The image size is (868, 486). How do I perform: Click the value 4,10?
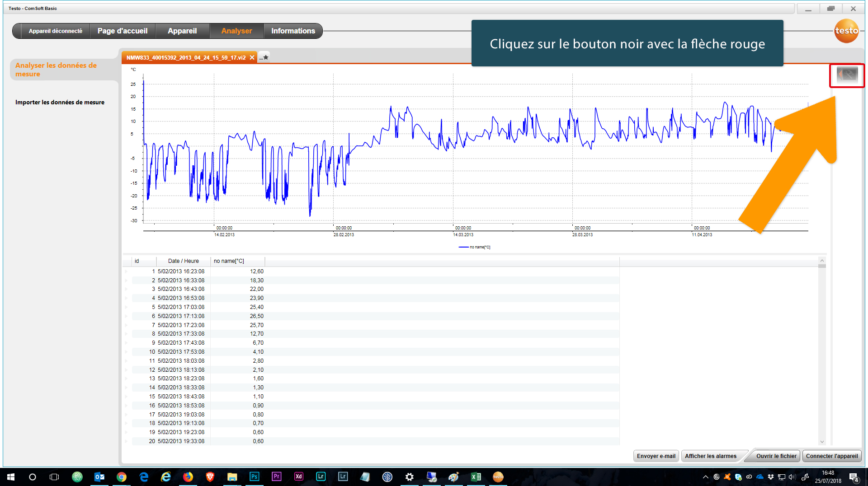pyautogui.click(x=258, y=352)
